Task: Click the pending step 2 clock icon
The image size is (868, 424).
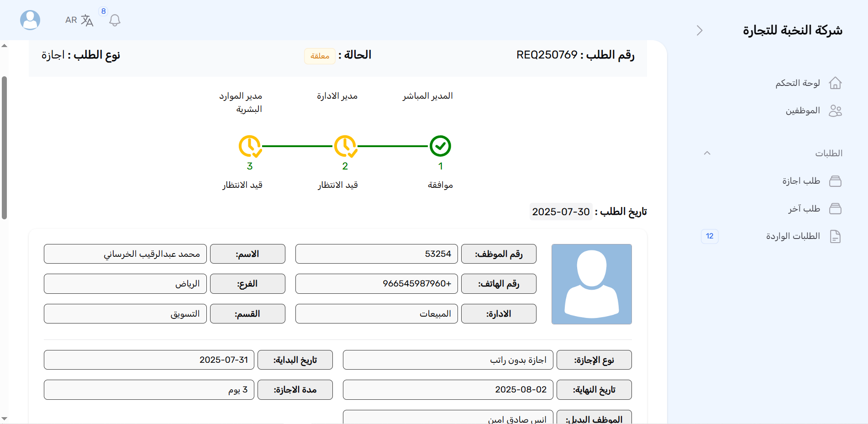Action: point(345,146)
